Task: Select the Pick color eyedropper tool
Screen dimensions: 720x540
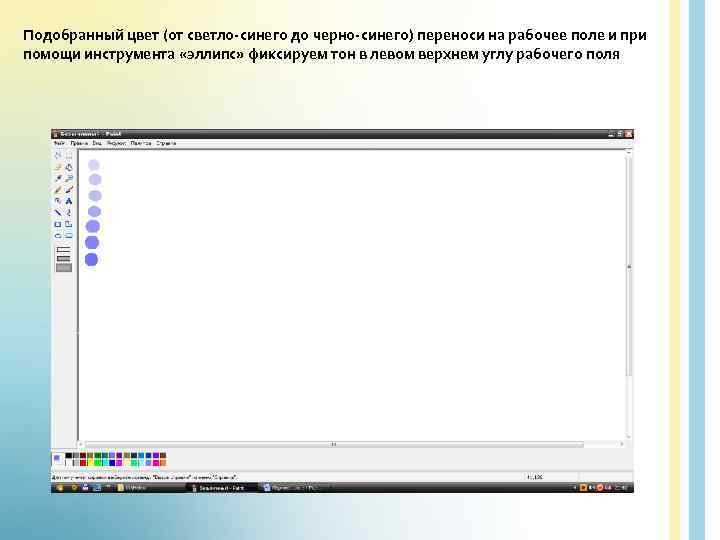Action: tap(58, 178)
